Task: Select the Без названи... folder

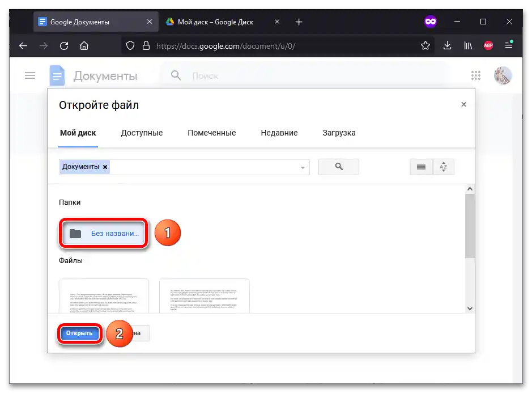Action: coord(104,233)
